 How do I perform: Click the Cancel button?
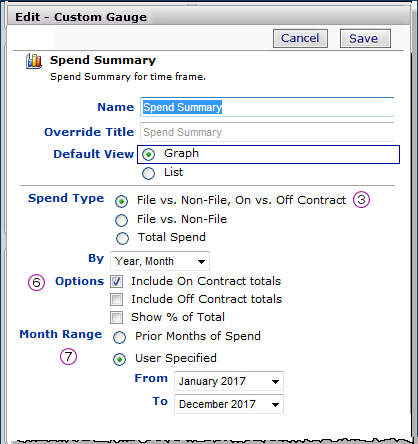pyautogui.click(x=300, y=38)
